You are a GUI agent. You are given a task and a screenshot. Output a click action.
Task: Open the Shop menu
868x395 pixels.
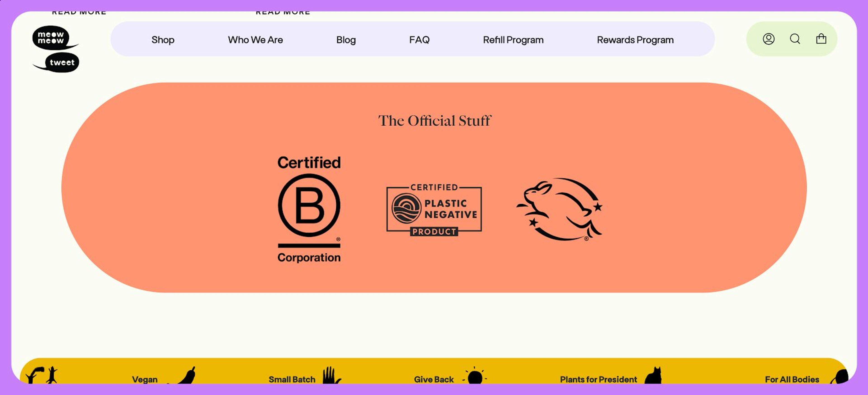(x=163, y=40)
